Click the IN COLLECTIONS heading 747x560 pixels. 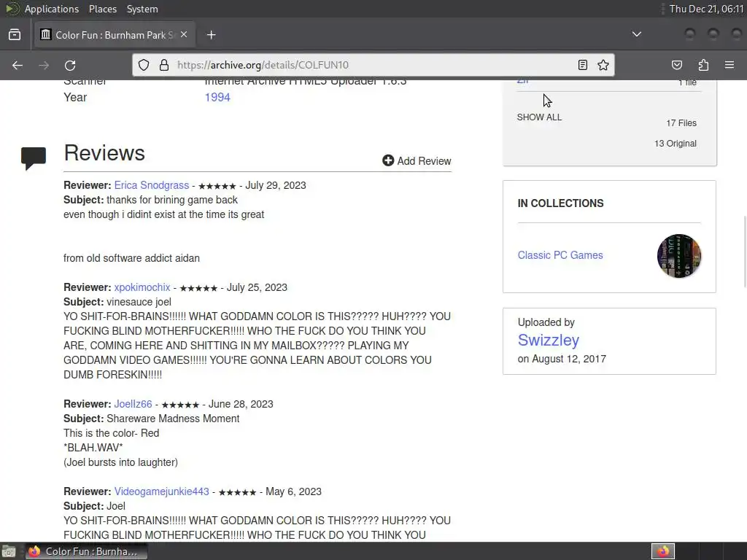[x=560, y=203]
